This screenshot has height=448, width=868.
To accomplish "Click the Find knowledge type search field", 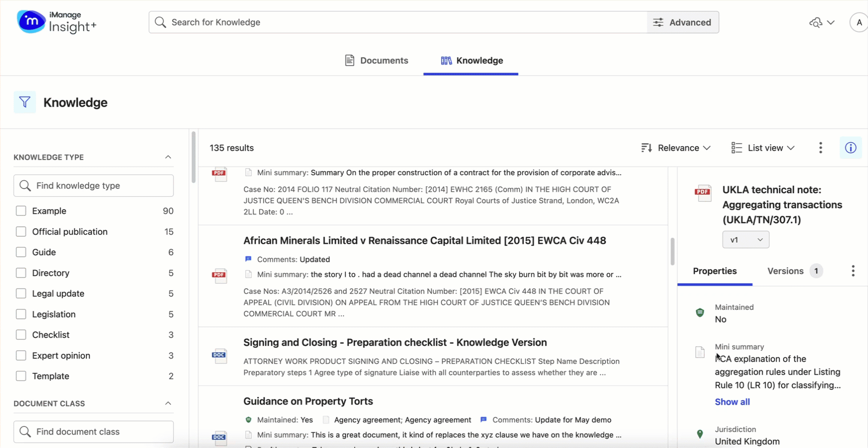I will (x=93, y=185).
